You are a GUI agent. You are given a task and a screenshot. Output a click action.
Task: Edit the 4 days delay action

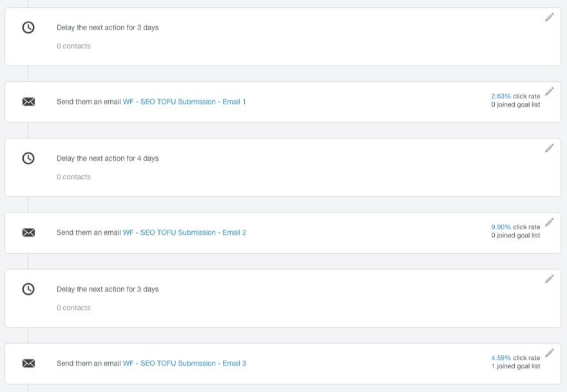(x=549, y=148)
